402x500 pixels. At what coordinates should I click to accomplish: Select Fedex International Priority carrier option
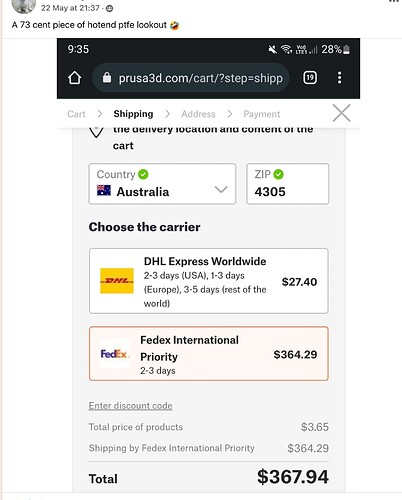pyautogui.click(x=209, y=353)
